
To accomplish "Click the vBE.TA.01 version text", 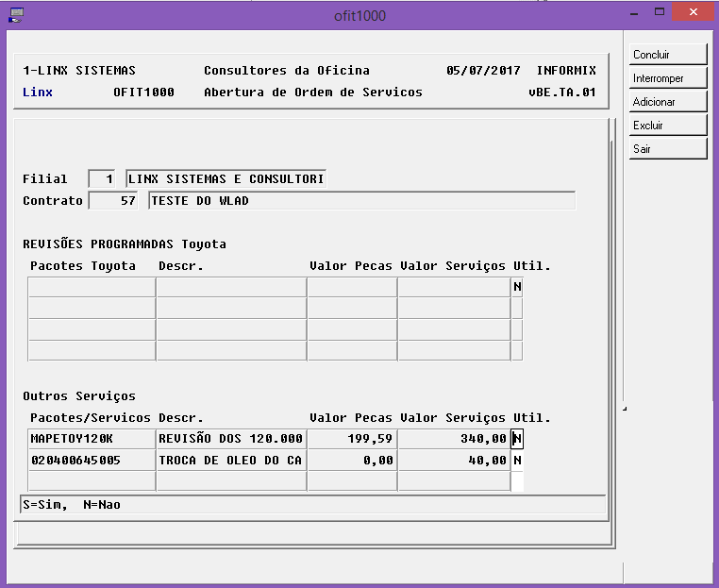I will [x=561, y=92].
